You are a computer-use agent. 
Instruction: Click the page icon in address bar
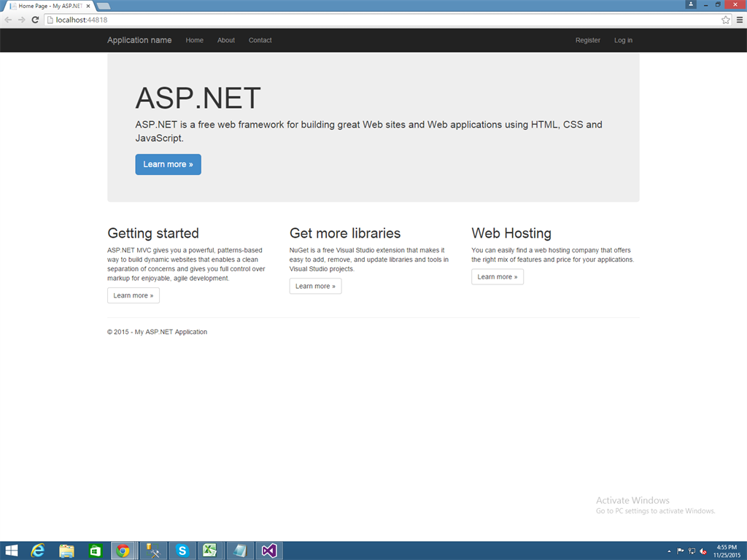(50, 20)
